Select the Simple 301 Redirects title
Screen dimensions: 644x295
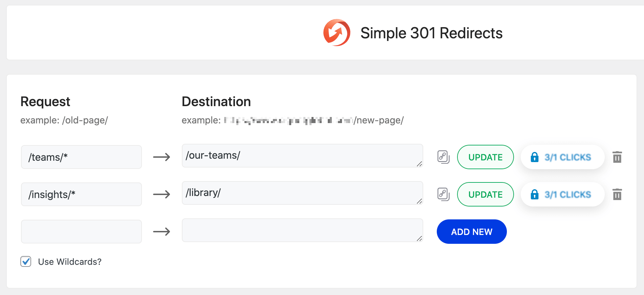click(431, 33)
